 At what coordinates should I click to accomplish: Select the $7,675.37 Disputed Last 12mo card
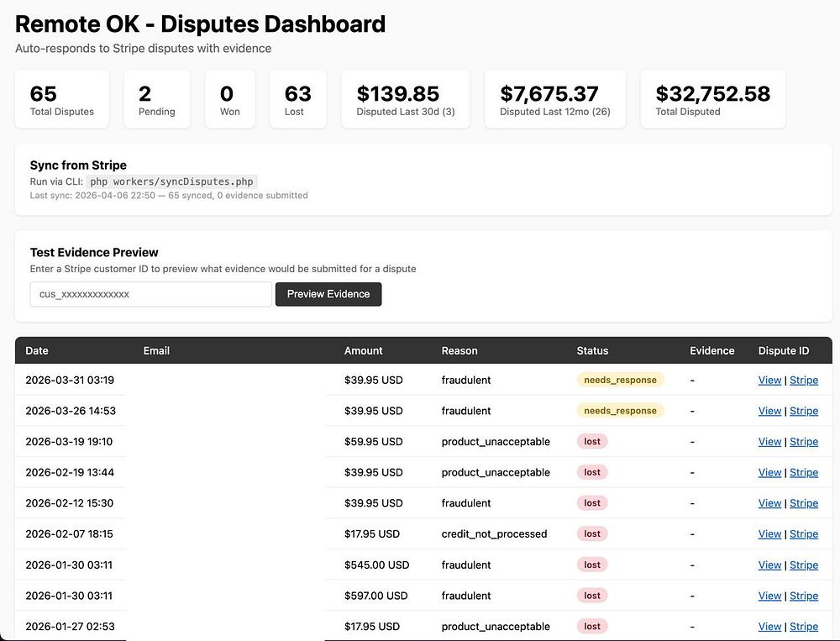tap(555, 99)
